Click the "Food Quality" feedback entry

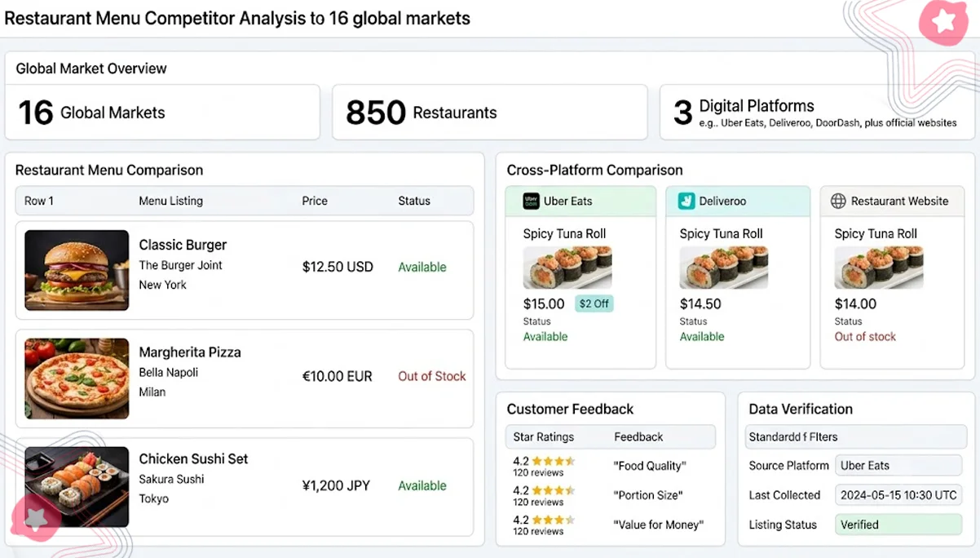(x=650, y=466)
